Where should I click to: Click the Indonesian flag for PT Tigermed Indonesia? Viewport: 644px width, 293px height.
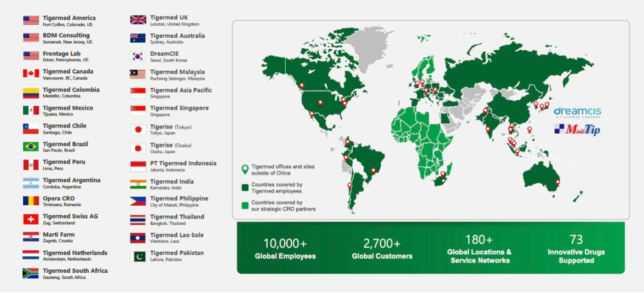tap(138, 166)
